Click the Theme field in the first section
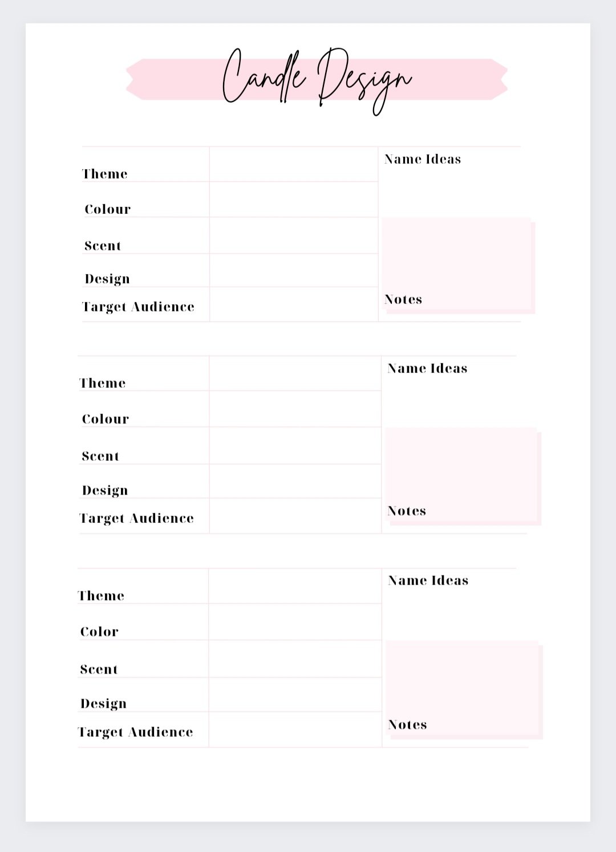The image size is (616, 852). click(x=293, y=165)
